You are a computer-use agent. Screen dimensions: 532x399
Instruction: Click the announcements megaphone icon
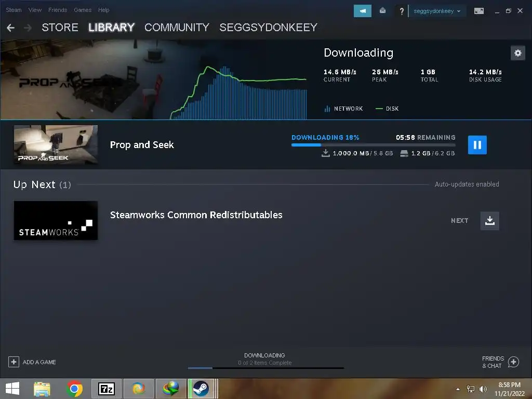pyautogui.click(x=362, y=11)
